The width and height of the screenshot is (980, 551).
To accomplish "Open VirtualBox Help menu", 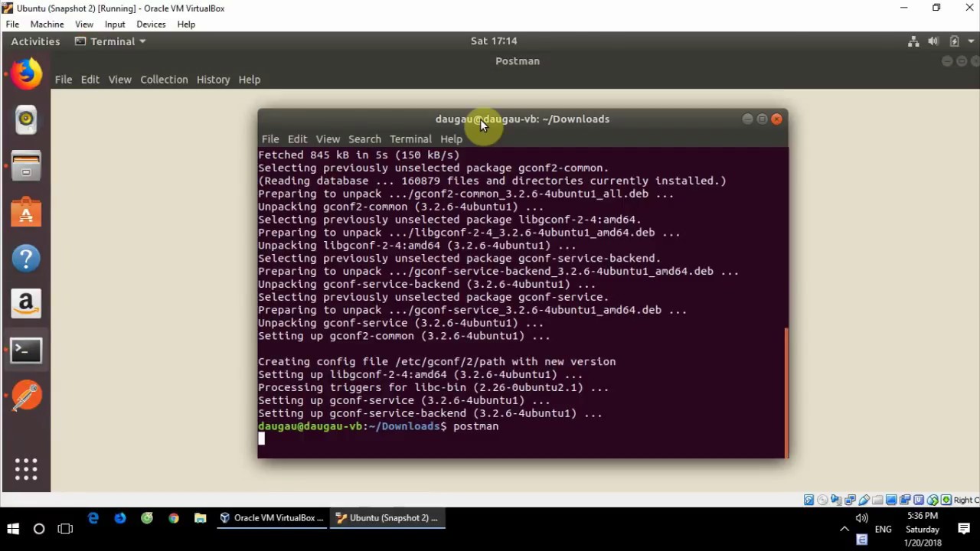I will click(x=186, y=24).
